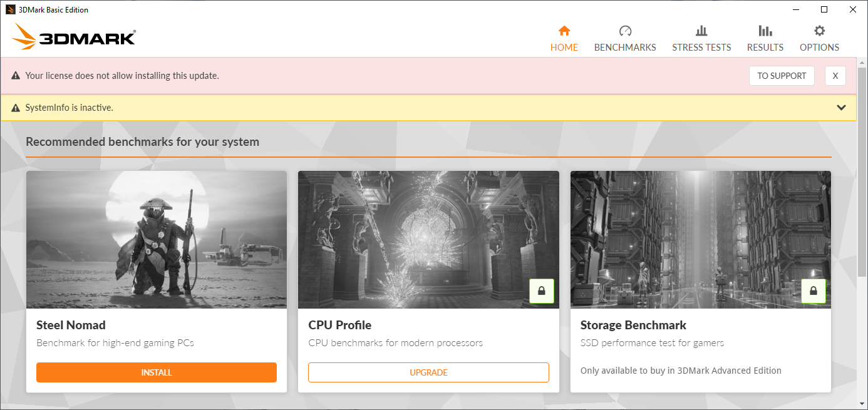Click warning triangle in license update banner
The height and width of the screenshot is (410, 868).
pyautogui.click(x=16, y=76)
